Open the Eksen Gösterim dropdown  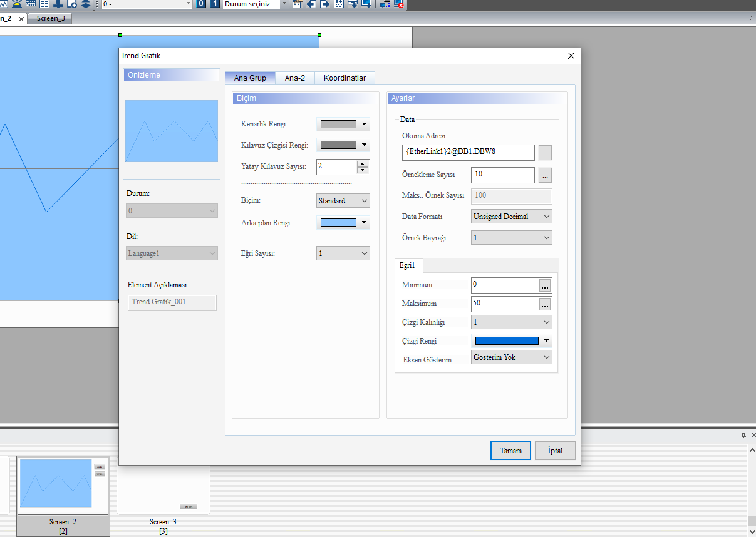(x=512, y=357)
